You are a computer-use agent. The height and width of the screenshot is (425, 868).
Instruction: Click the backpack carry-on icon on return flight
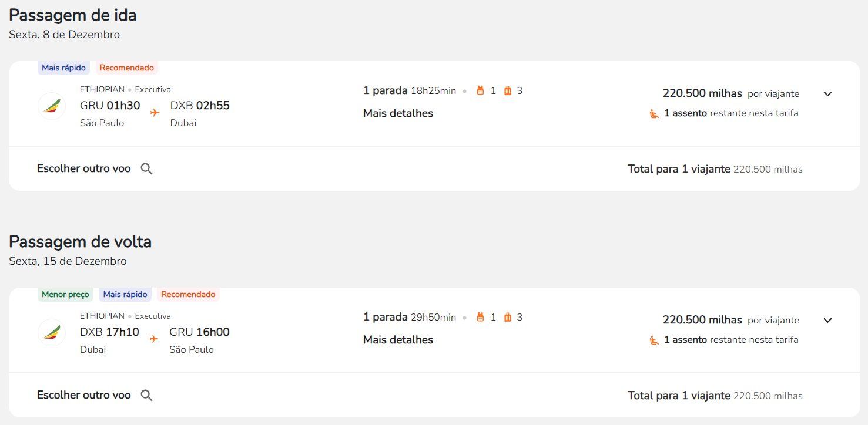pos(480,317)
